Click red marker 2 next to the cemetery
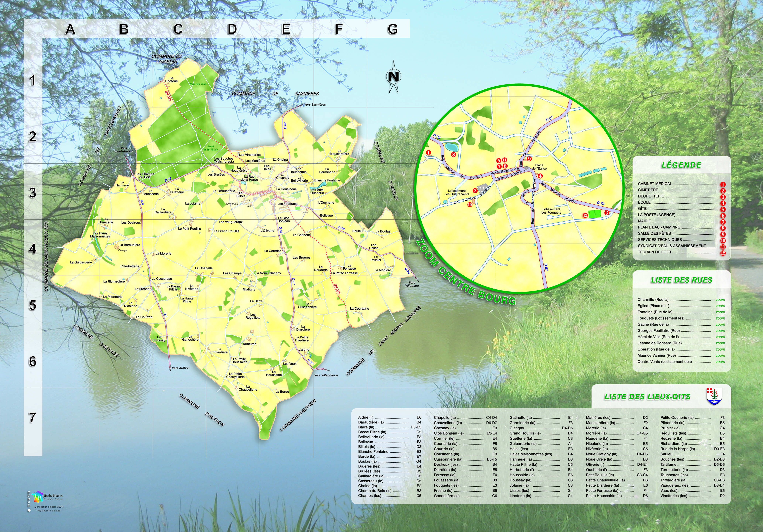763x532 pixels. point(475,190)
